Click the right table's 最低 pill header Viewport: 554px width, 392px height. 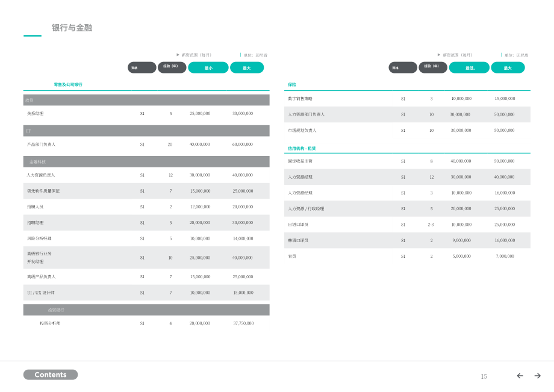[x=469, y=68]
